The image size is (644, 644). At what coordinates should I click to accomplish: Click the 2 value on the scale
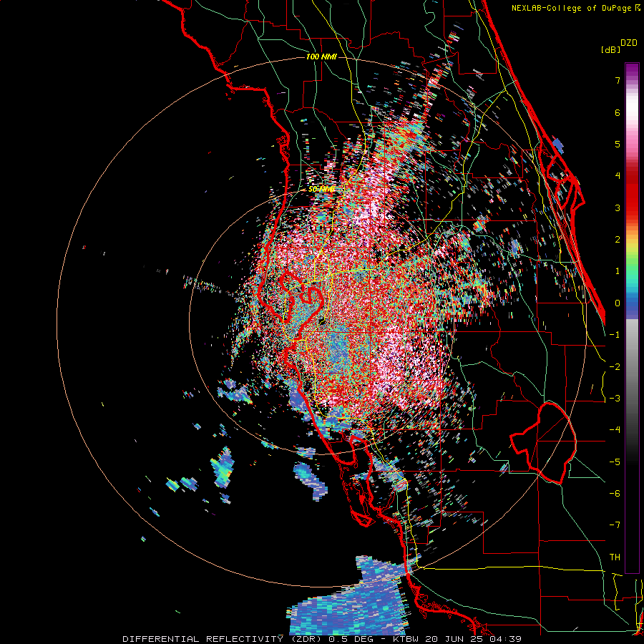click(618, 240)
